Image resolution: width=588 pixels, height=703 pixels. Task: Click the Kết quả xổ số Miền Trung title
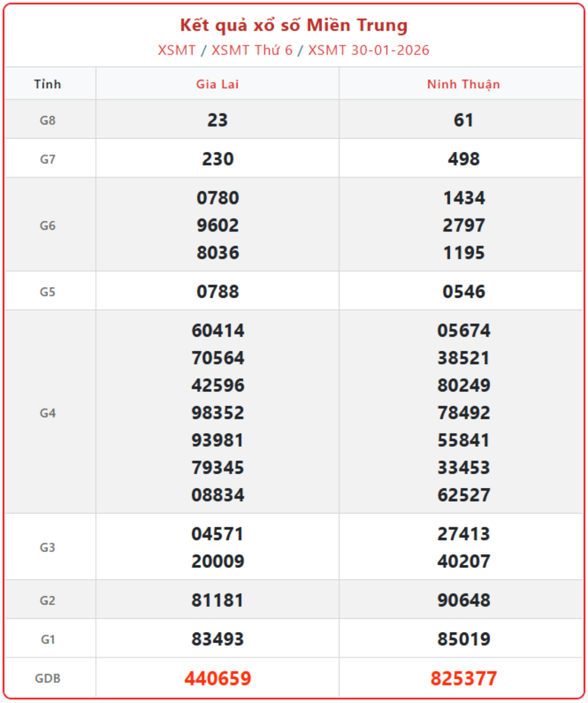pyautogui.click(x=294, y=25)
